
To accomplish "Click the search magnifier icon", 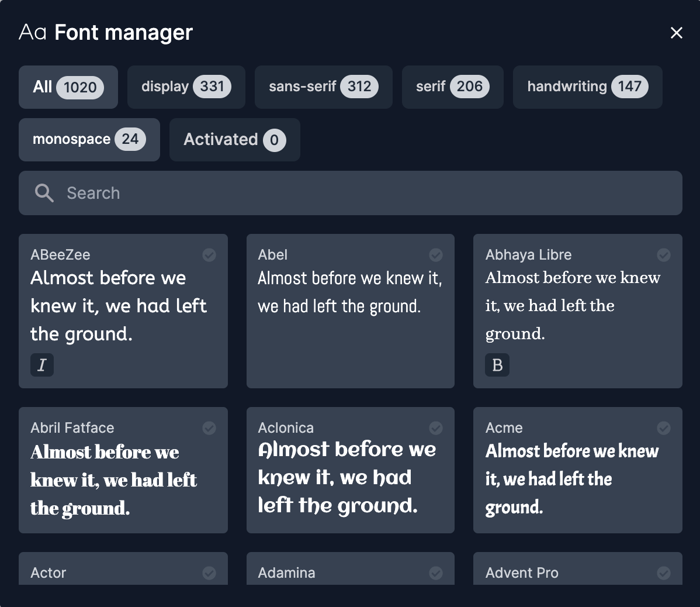I will (44, 193).
